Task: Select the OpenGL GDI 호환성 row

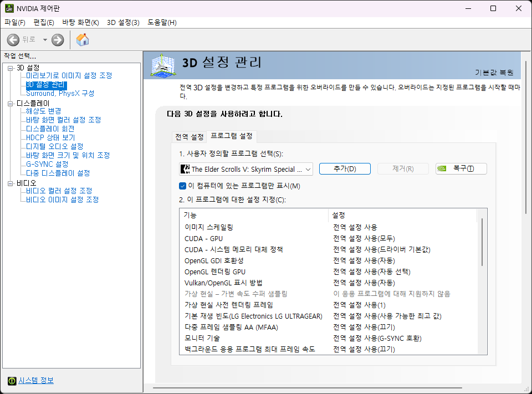Action: click(x=329, y=260)
